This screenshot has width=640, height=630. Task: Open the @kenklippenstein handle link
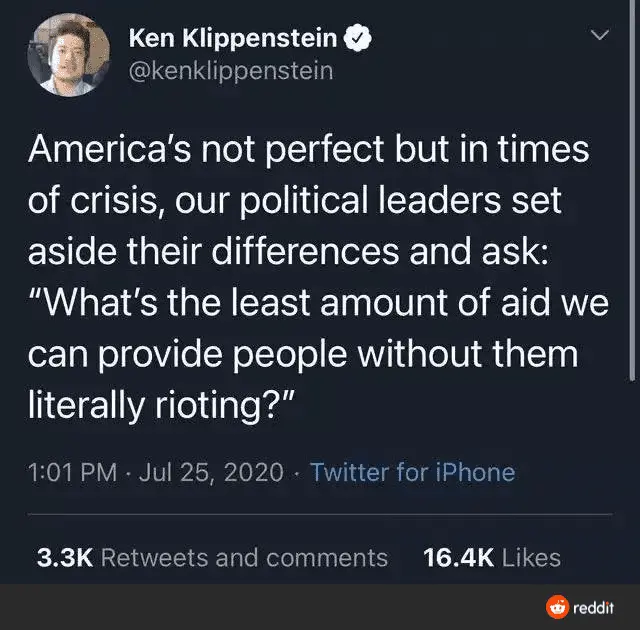pos(231,71)
